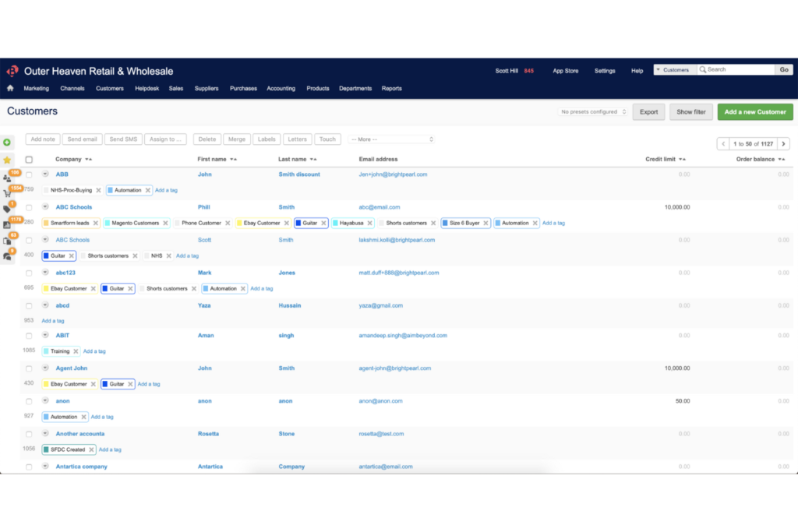Click the Add a new Customer button
This screenshot has height=532, width=798.
(754, 112)
